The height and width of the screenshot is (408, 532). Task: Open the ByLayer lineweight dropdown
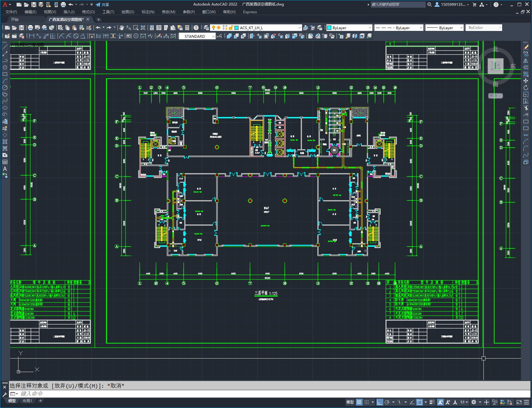pyautogui.click(x=444, y=28)
